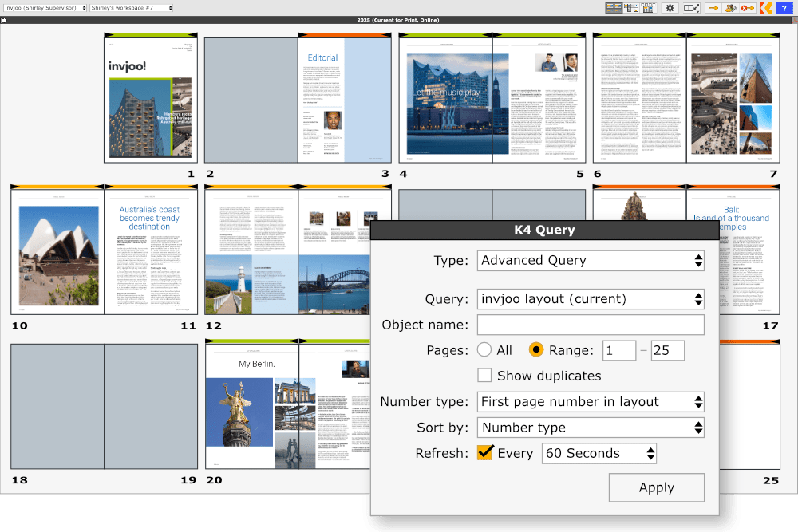This screenshot has height=532, width=798.
Task: Open the Shirley's workspace #7 selector
Action: (x=131, y=8)
